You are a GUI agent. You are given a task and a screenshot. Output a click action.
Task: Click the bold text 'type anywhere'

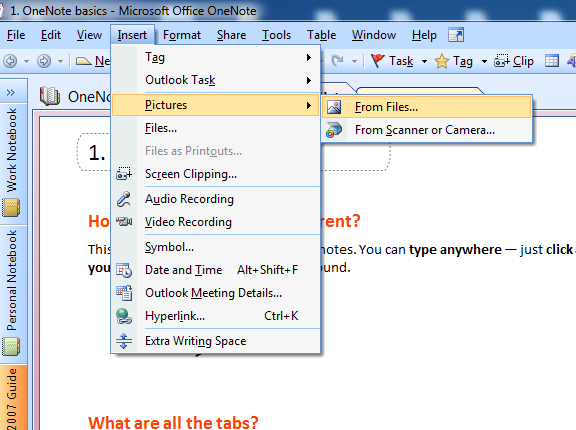tap(455, 250)
